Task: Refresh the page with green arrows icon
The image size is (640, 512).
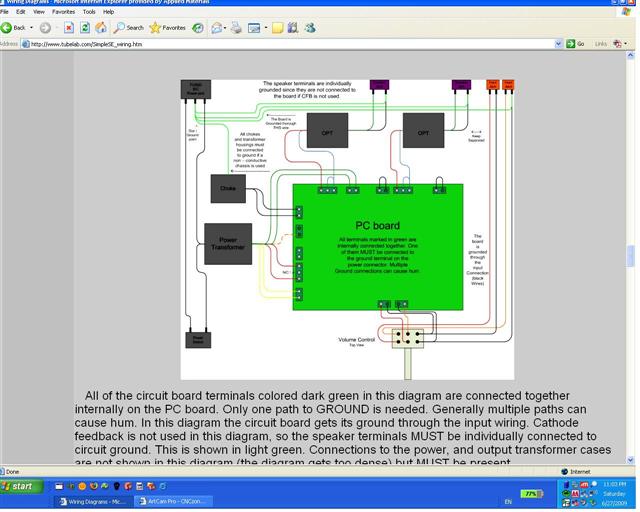Action: tap(85, 28)
